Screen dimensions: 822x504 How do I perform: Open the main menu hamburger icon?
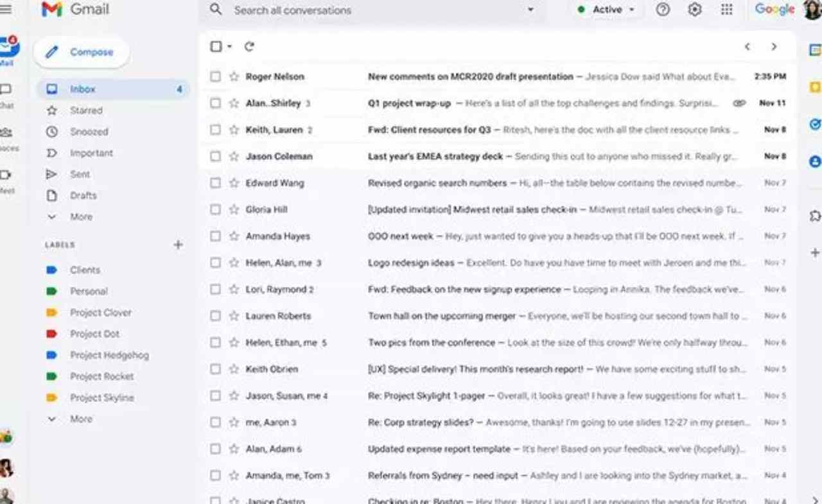click(x=6, y=9)
